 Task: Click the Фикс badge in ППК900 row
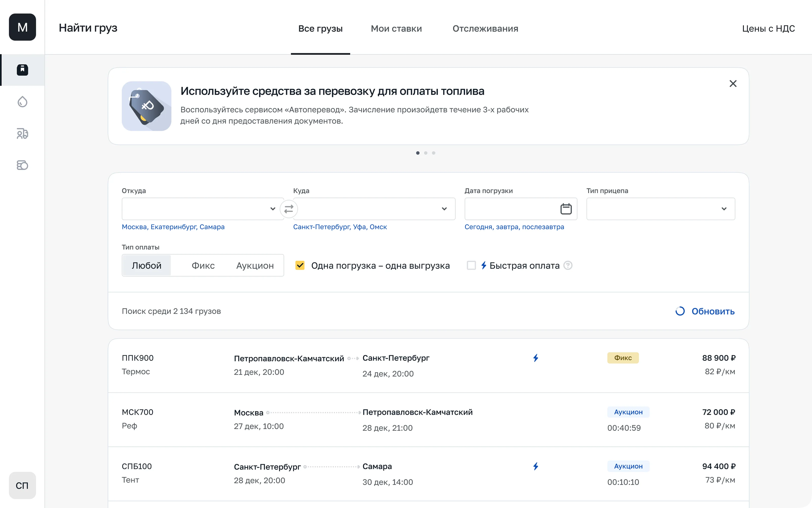click(623, 358)
